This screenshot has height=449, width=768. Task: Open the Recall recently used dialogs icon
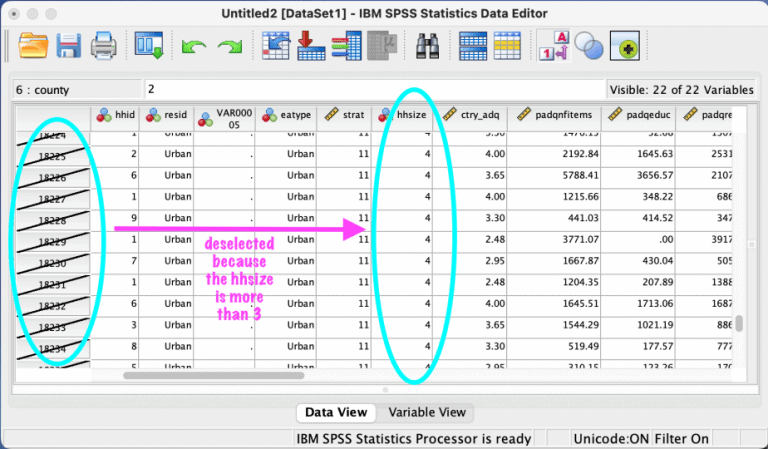(149, 46)
